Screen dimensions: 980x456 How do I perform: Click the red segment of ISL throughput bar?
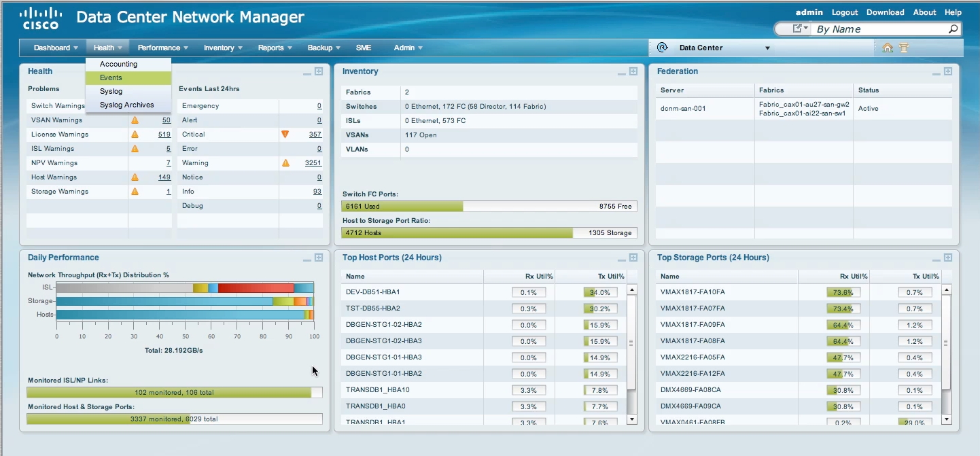pos(256,288)
